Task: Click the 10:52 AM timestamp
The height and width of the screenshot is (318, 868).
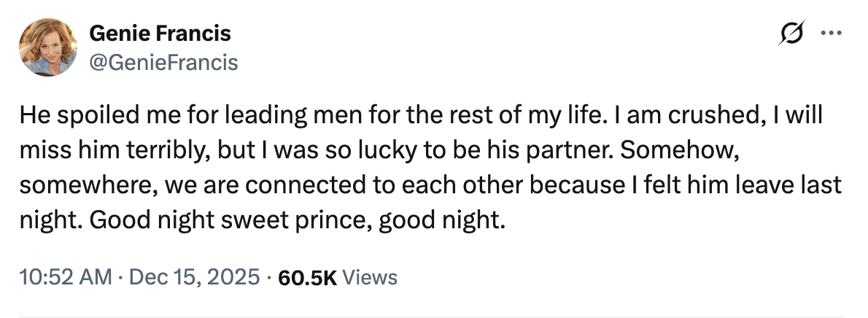Action: pos(66,277)
